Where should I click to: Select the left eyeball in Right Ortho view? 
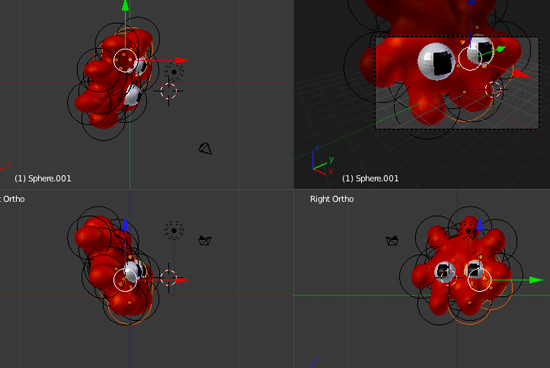click(445, 272)
